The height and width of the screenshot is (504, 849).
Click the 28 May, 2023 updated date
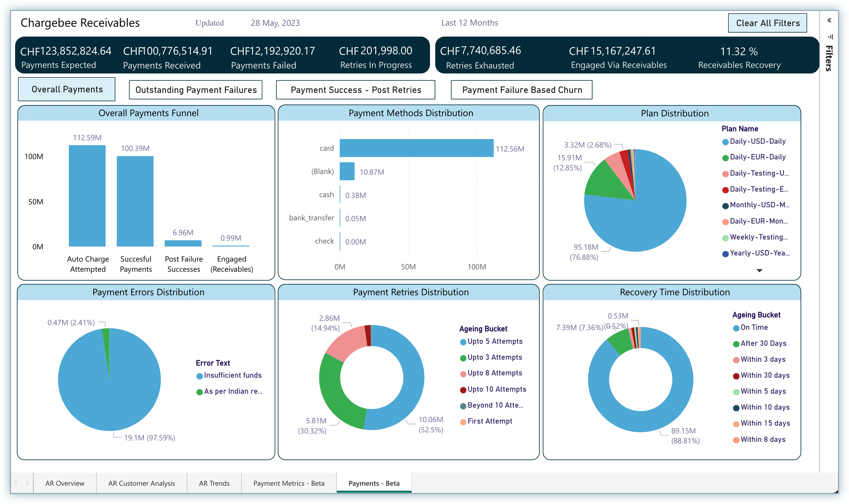(x=275, y=23)
